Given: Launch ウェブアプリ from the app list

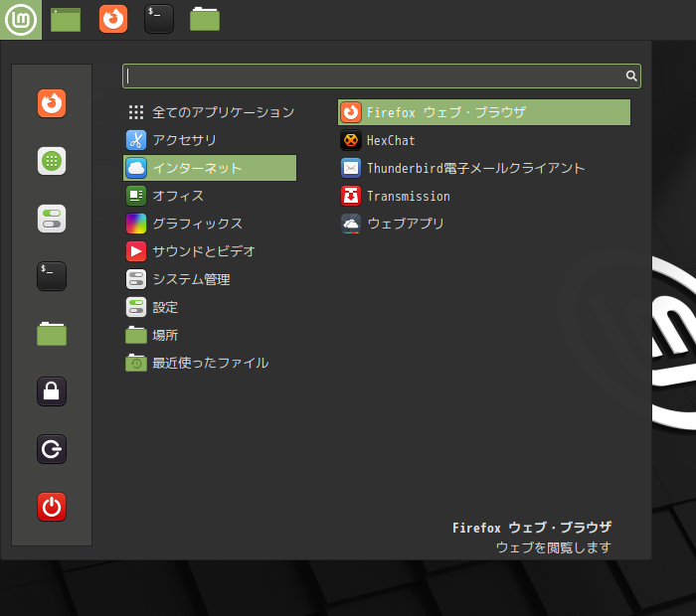Looking at the screenshot, I should point(484,224).
